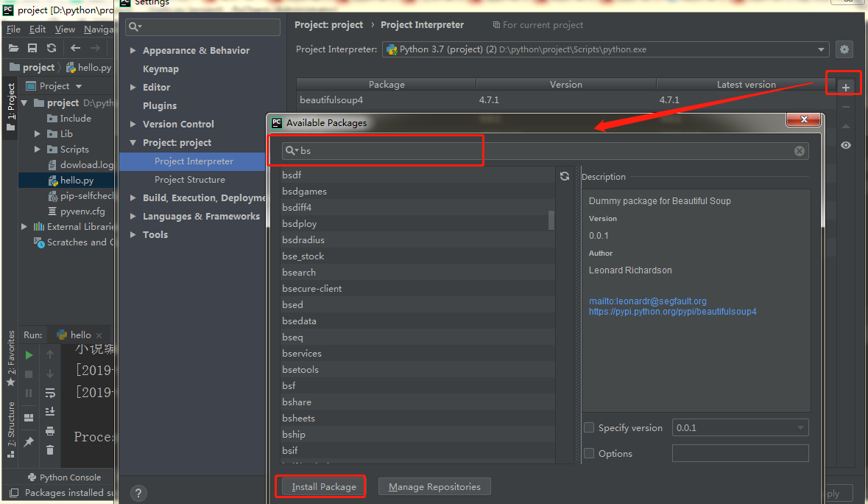
Task: Click search magnifier icon in package search
Action: [x=291, y=150]
